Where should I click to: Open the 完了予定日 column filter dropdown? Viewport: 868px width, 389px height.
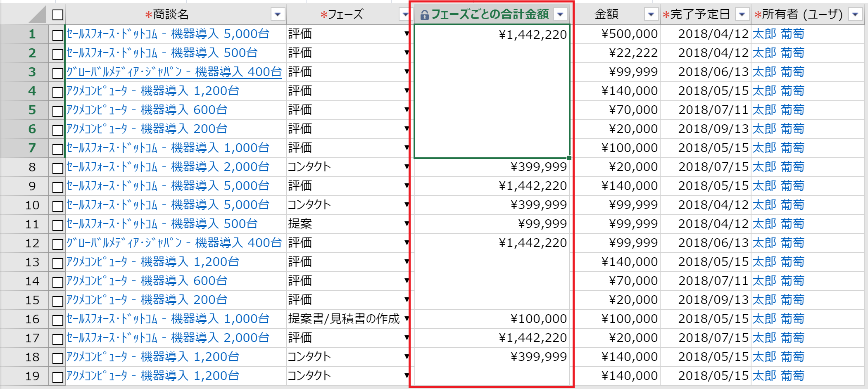point(742,15)
